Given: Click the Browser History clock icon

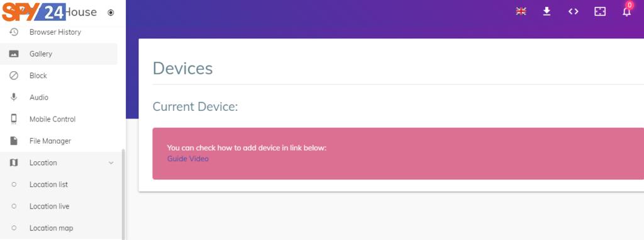Looking at the screenshot, I should coord(14,32).
